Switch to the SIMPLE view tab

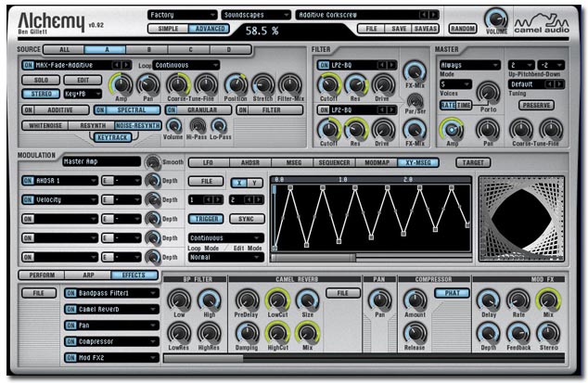(x=168, y=29)
